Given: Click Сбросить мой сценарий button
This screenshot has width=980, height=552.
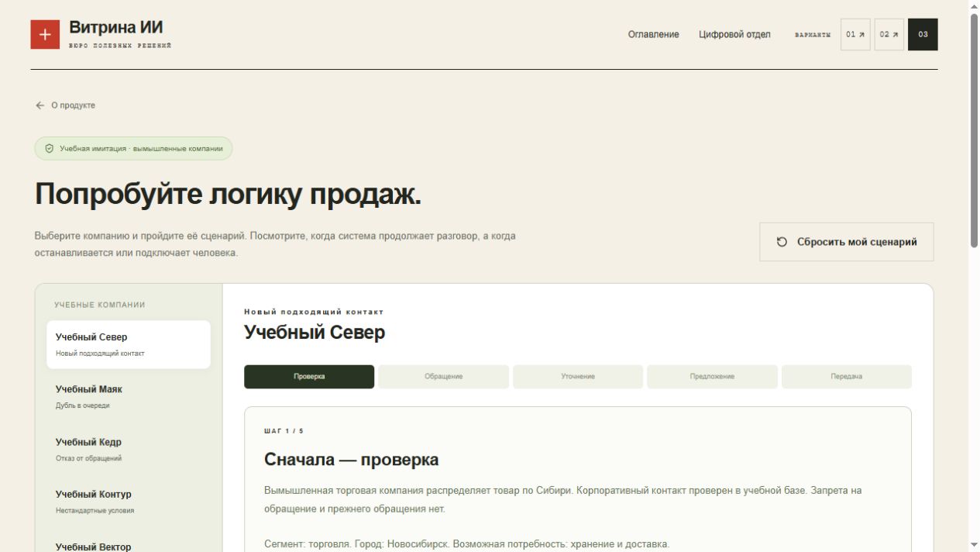Looking at the screenshot, I should [x=847, y=242].
